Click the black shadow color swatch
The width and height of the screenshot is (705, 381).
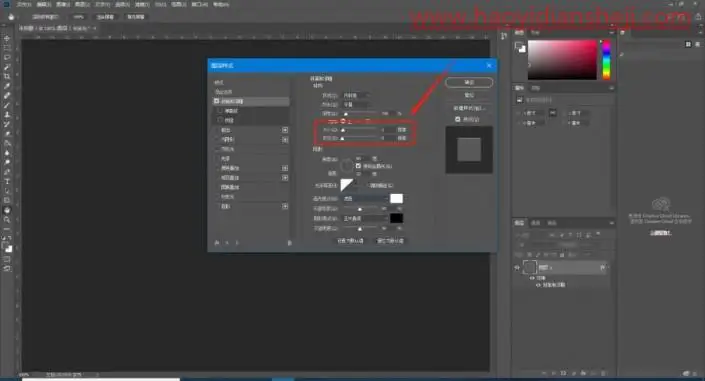397,218
